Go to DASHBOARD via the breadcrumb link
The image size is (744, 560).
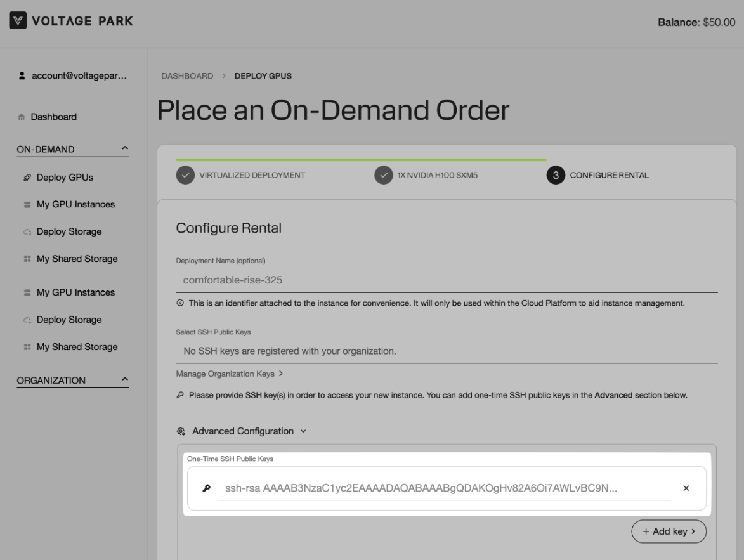(186, 76)
